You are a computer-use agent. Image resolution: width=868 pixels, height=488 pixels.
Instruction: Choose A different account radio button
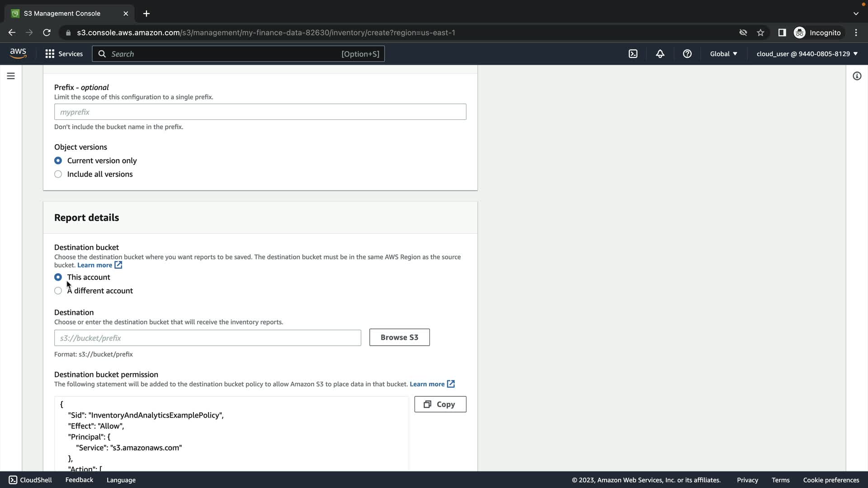[x=58, y=291]
